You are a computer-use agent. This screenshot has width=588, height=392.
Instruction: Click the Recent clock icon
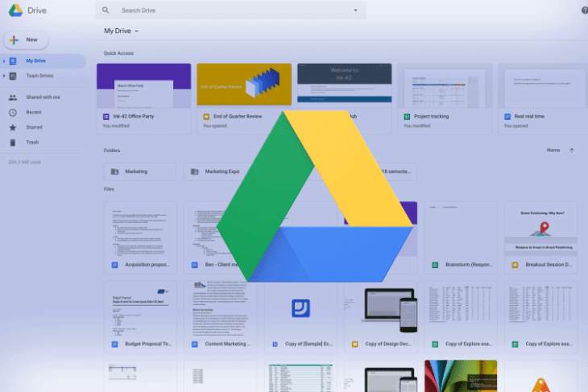(x=13, y=112)
